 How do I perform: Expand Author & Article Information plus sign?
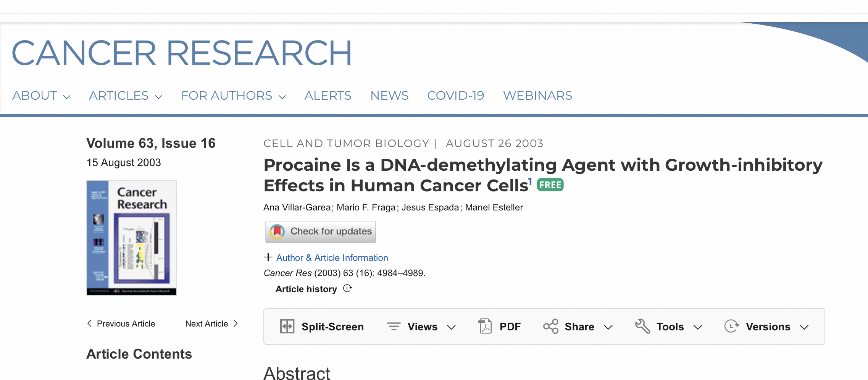coord(268,257)
